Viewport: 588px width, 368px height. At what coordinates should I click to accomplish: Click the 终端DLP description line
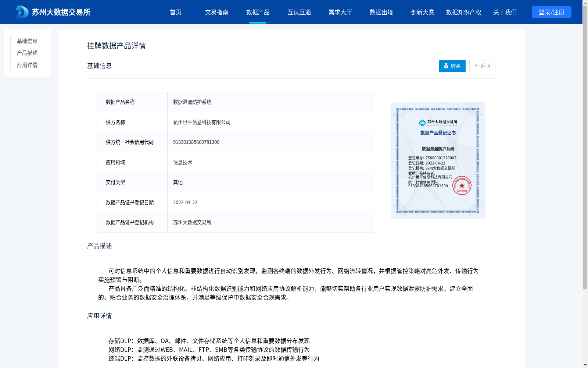214,358
